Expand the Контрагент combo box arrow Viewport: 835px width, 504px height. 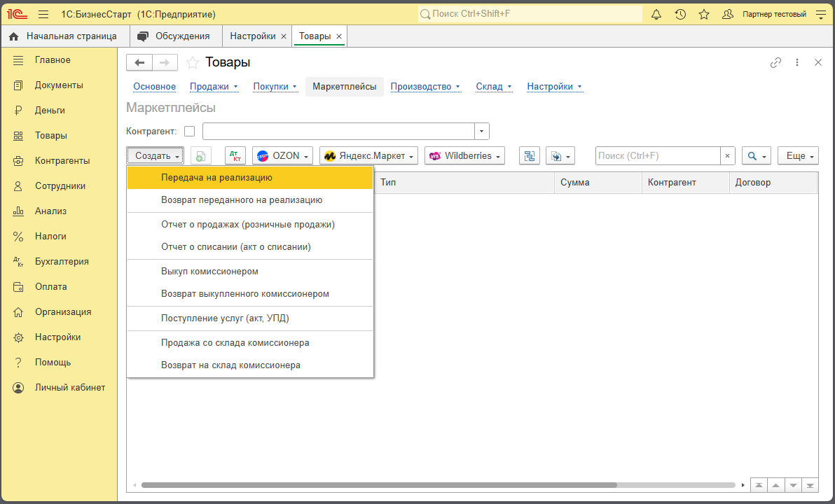click(x=481, y=132)
